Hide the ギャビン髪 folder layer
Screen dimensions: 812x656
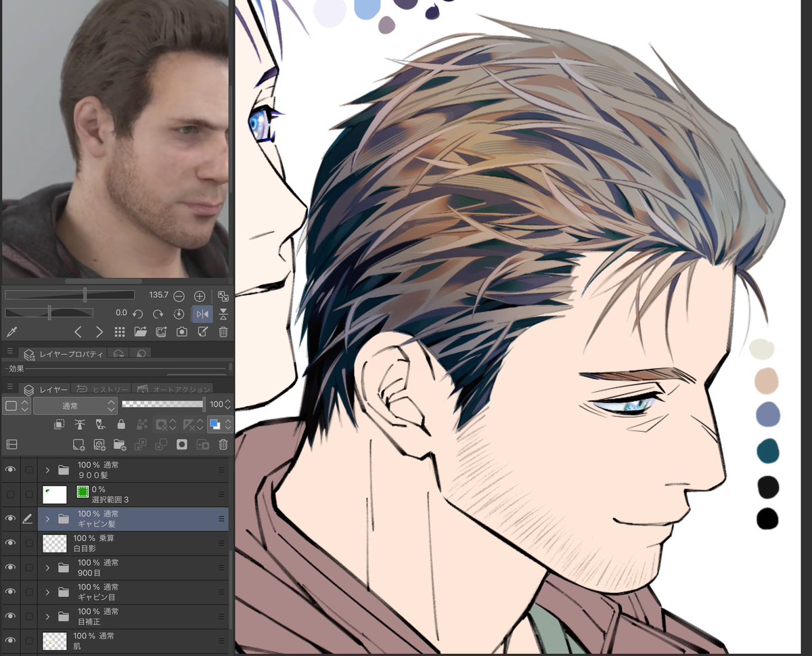10,519
